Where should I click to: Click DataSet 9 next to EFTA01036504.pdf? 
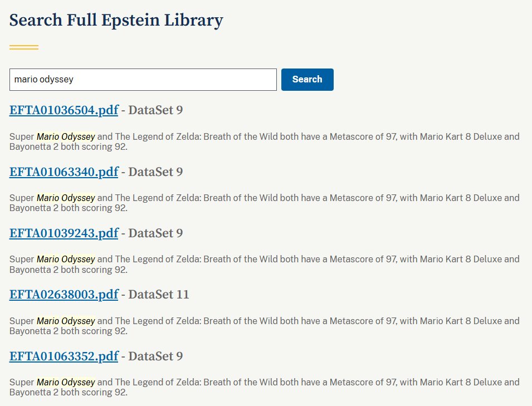click(x=155, y=110)
